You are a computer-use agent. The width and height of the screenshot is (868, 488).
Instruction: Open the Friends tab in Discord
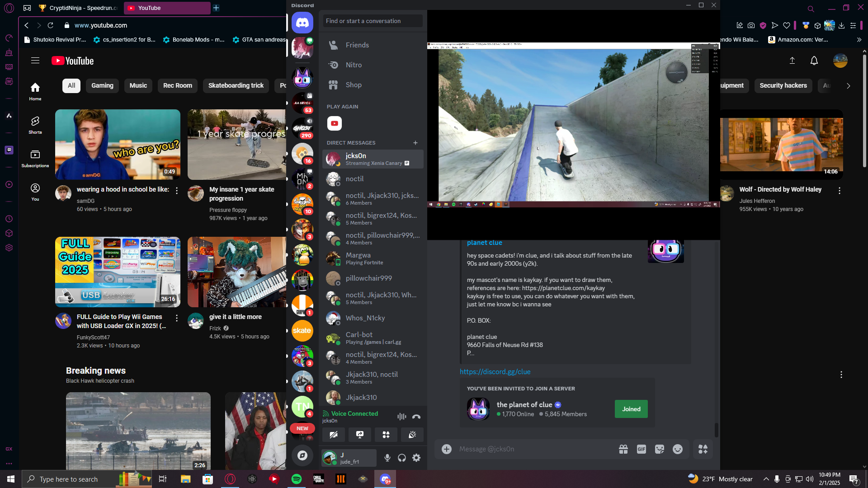(x=357, y=45)
